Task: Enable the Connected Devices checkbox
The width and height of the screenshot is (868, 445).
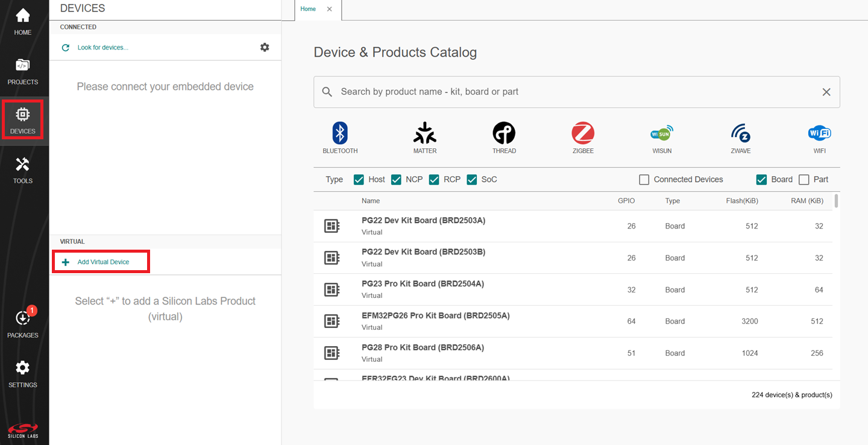Action: pos(644,180)
